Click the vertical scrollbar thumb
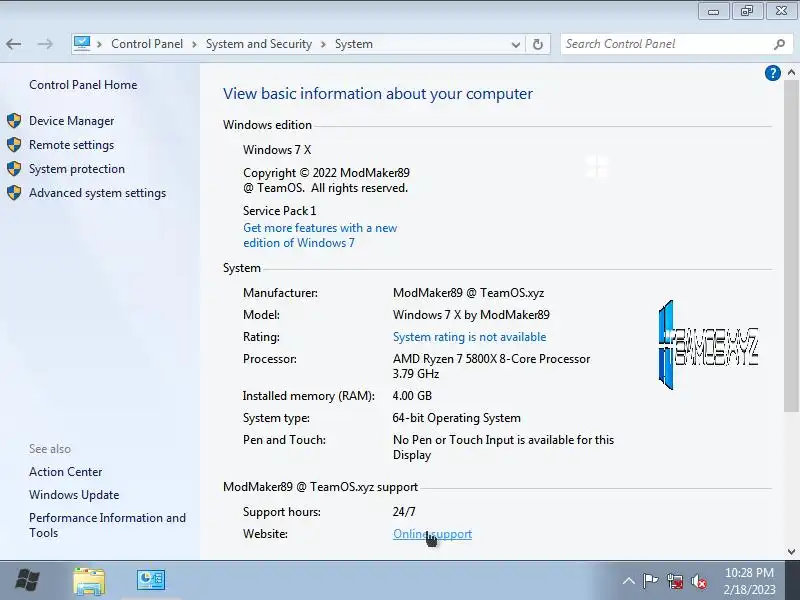Screen dimensions: 800x600 [x=791, y=245]
